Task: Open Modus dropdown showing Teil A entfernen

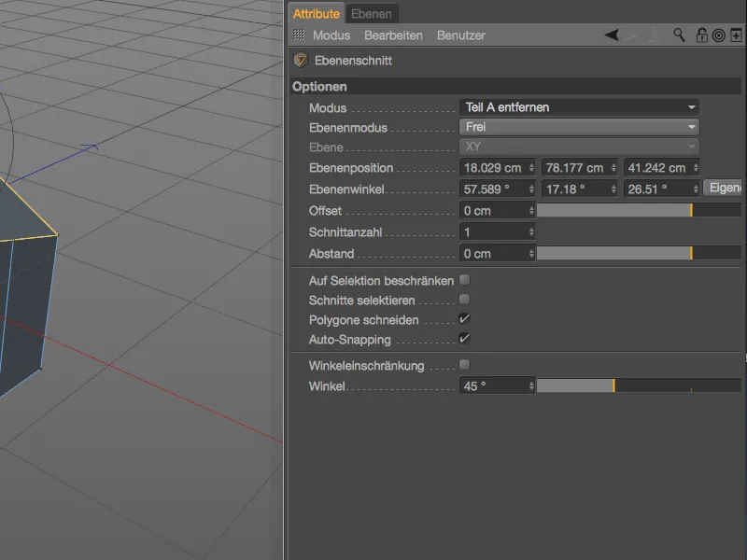Action: (x=579, y=107)
